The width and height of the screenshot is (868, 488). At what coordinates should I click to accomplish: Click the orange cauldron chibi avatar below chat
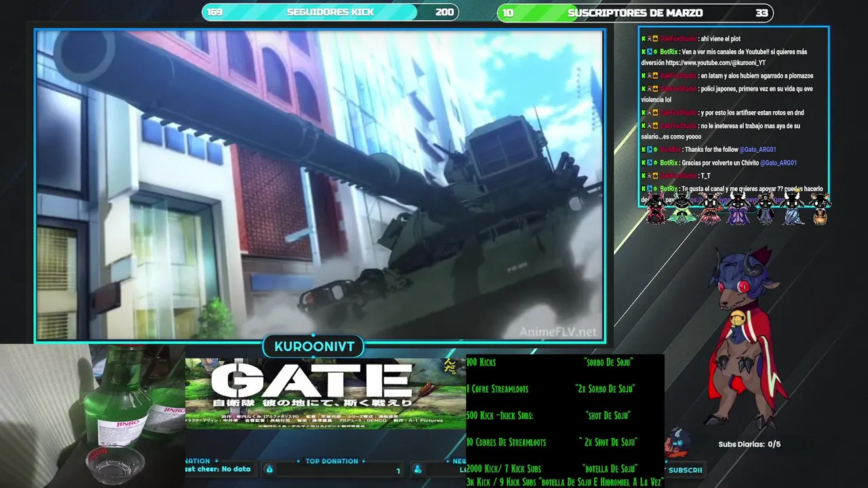820,209
